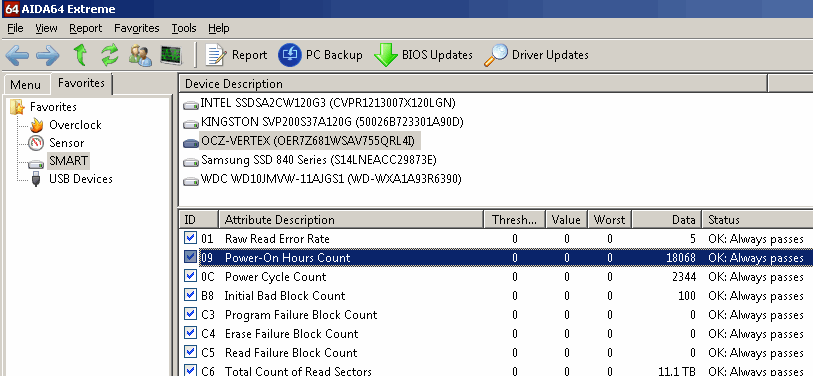The image size is (813, 376).
Task: Switch to the Menu tab
Action: pyautogui.click(x=25, y=85)
